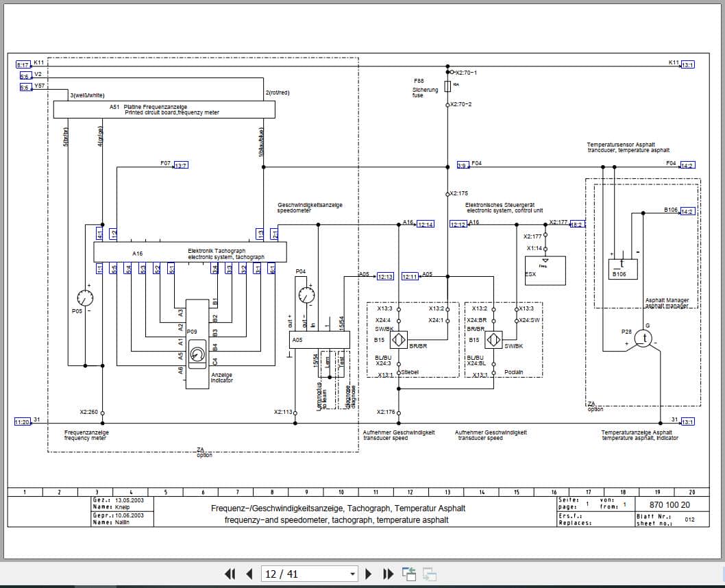Go to the first page
The height and width of the screenshot is (588, 725).
pyautogui.click(x=230, y=574)
